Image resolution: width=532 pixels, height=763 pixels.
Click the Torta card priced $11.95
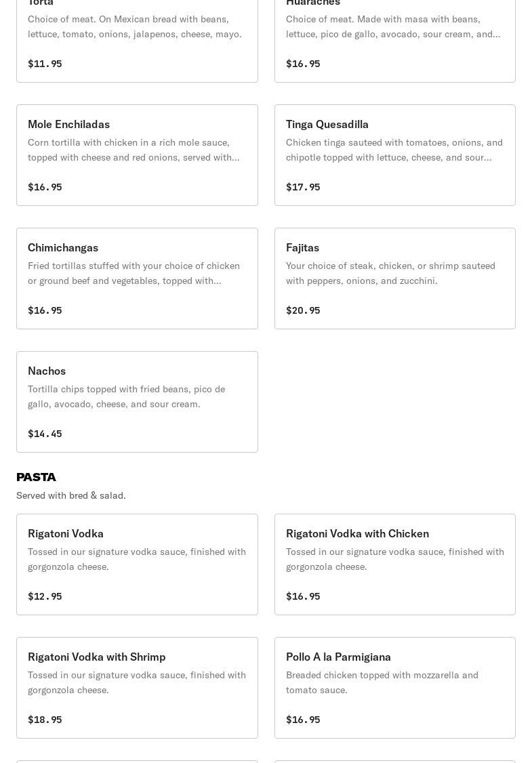[x=137, y=41]
